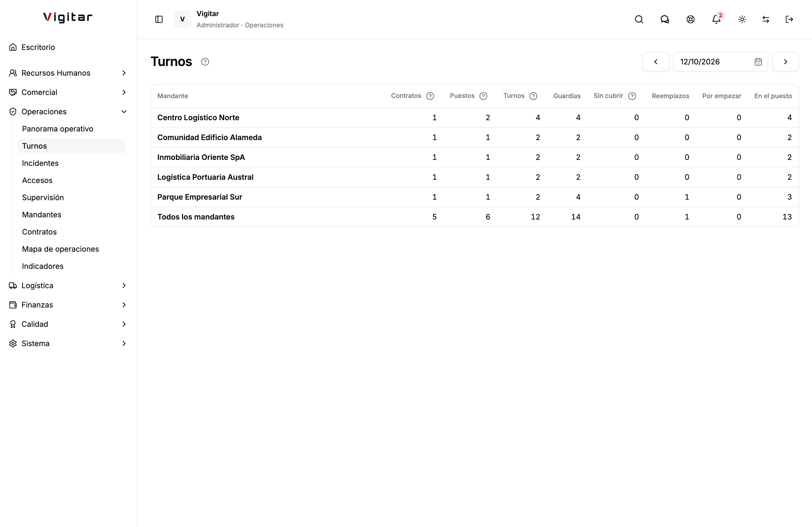This screenshot has height=527, width=812.
Task: Expand the Logística menu
Action: click(68, 286)
